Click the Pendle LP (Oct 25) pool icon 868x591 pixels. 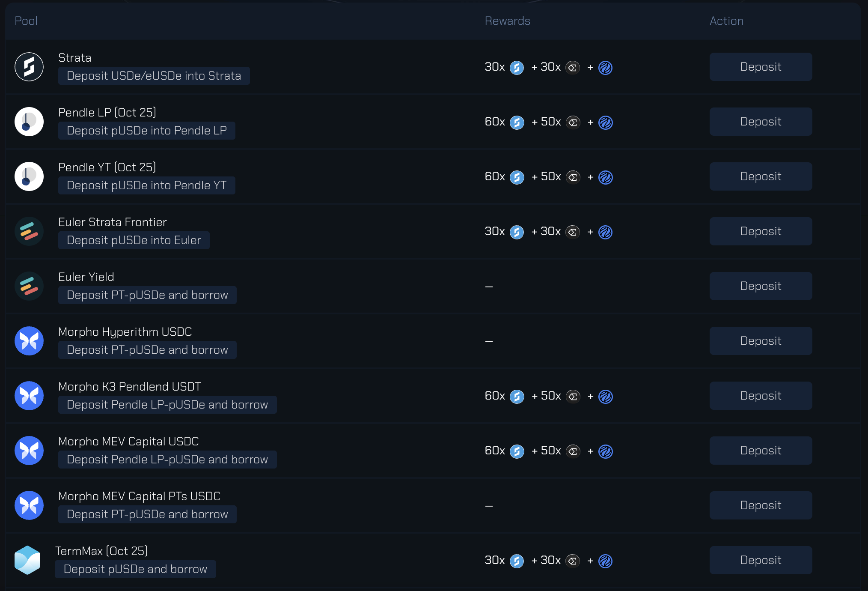click(29, 122)
